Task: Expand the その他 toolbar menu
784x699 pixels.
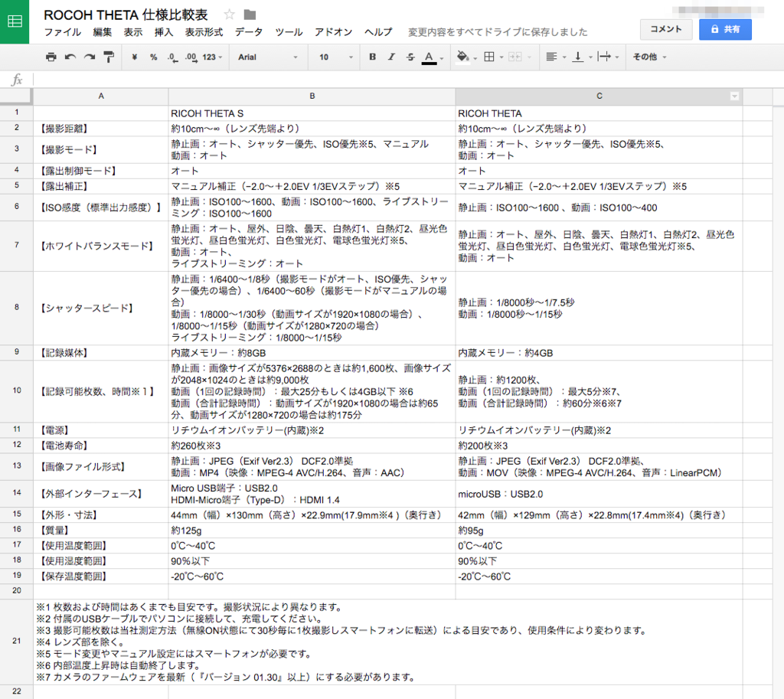Action: click(649, 57)
